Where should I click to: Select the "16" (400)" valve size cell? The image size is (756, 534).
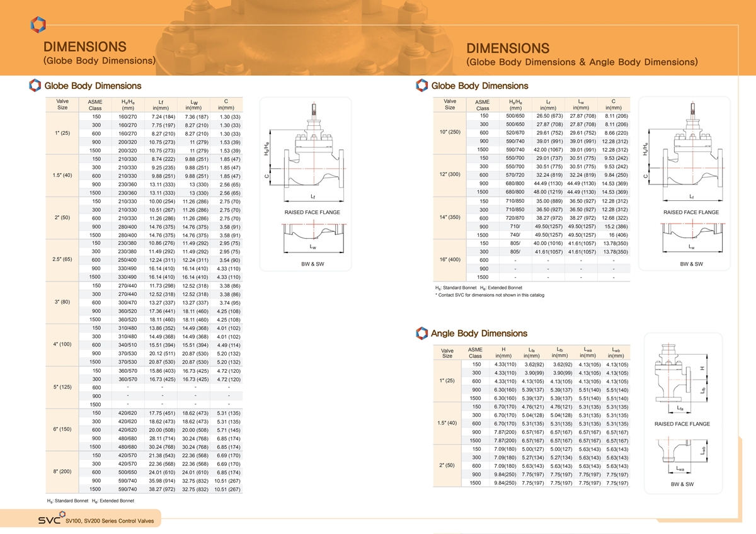pyautogui.click(x=450, y=259)
